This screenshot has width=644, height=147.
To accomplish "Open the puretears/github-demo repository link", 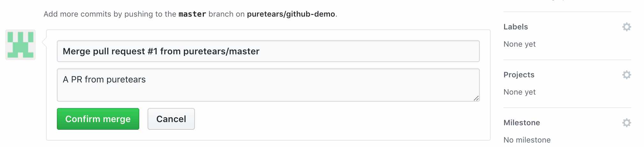I will [291, 14].
